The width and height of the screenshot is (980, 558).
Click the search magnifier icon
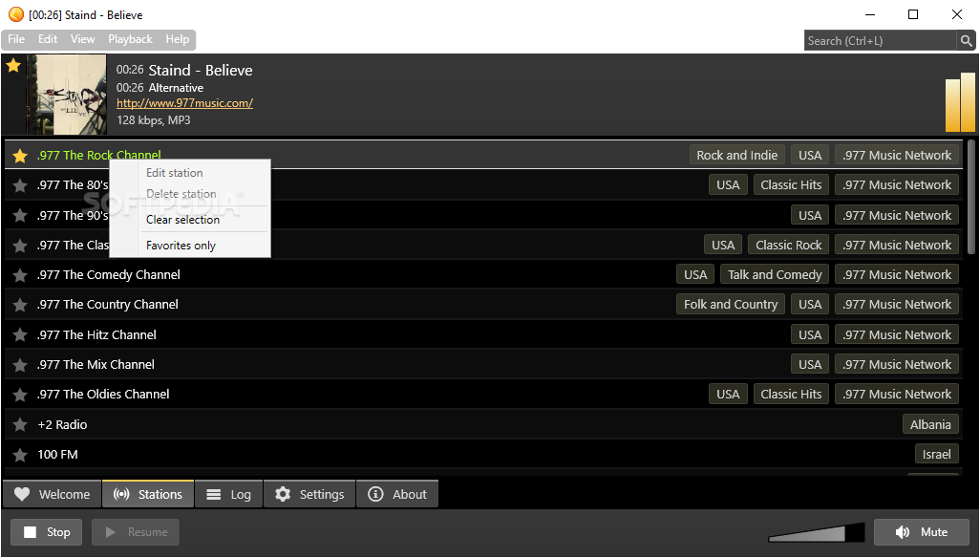click(x=966, y=41)
